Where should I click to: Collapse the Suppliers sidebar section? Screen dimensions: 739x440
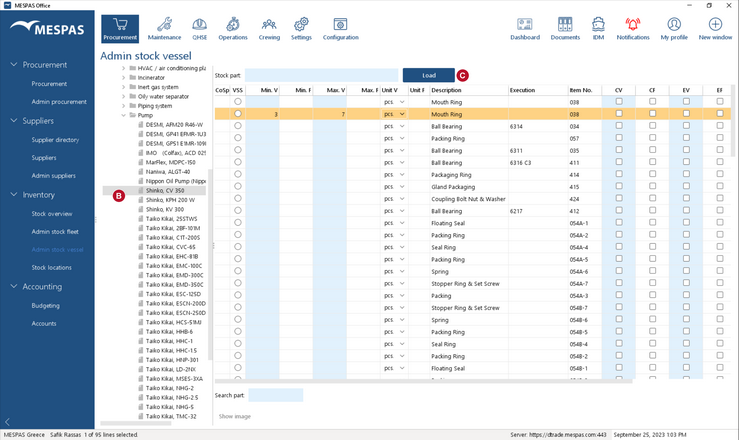(14, 120)
